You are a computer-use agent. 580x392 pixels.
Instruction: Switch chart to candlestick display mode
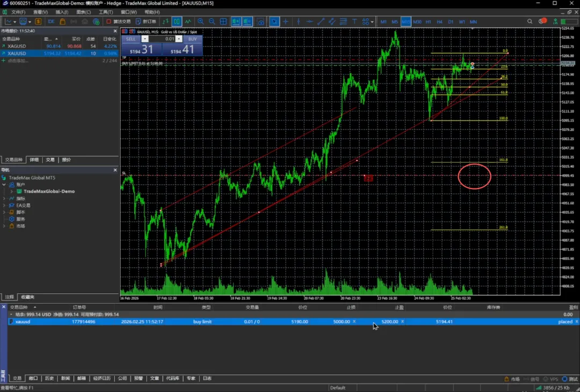click(177, 21)
